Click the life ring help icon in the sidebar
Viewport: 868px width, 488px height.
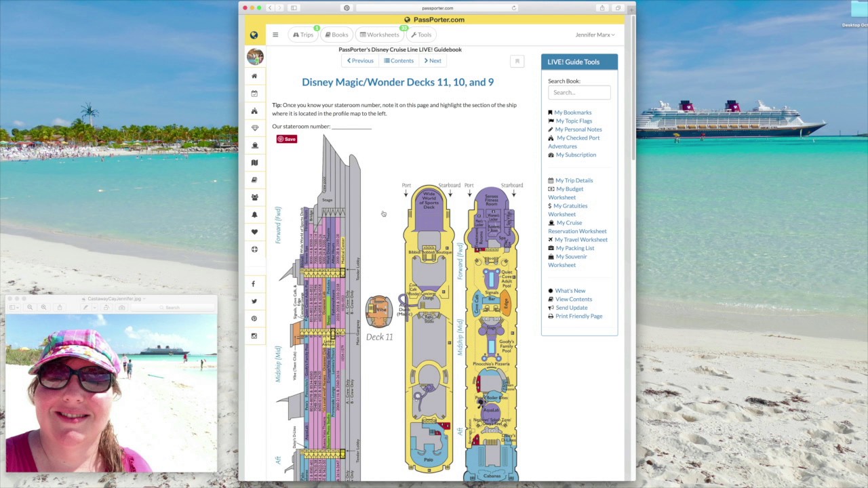254,249
